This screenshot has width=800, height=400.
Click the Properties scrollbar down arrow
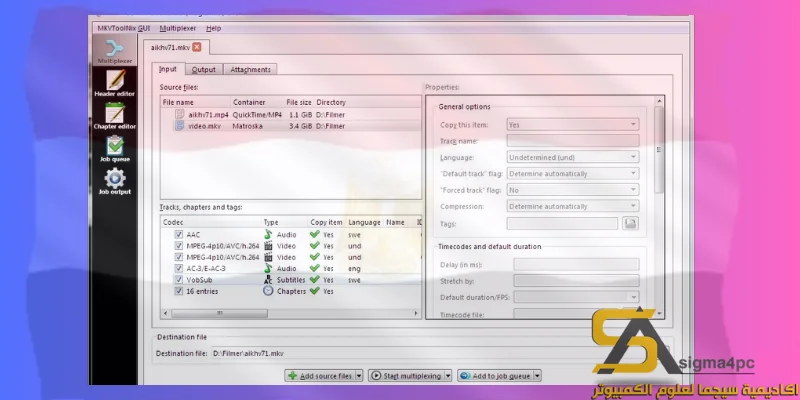(x=659, y=313)
